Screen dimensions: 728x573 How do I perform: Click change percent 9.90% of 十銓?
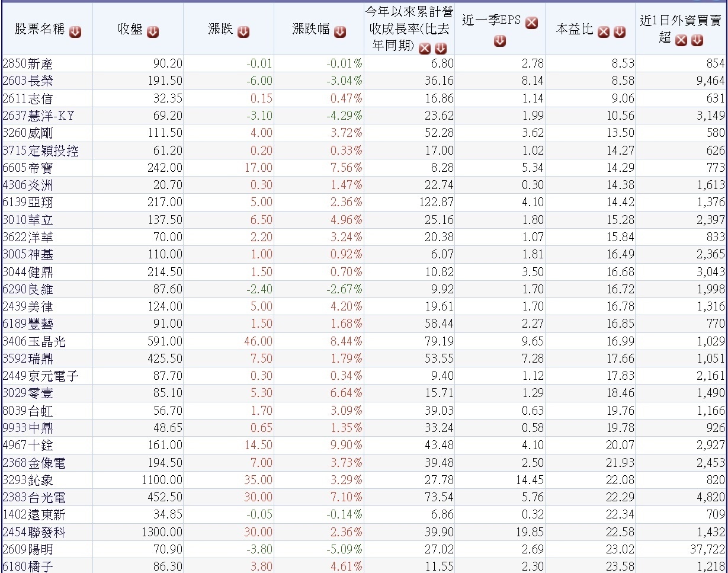point(346,446)
